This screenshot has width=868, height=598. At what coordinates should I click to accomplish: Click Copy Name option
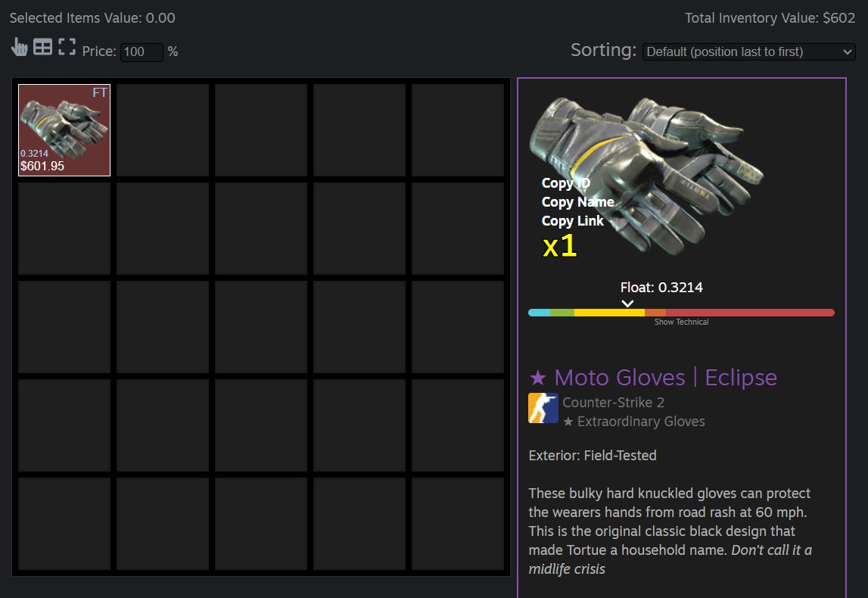click(x=577, y=202)
